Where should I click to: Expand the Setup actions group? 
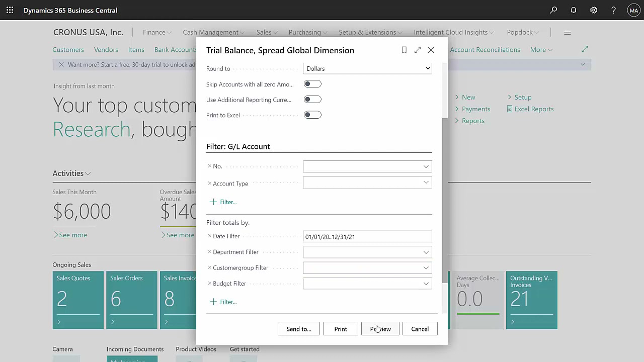[519, 97]
